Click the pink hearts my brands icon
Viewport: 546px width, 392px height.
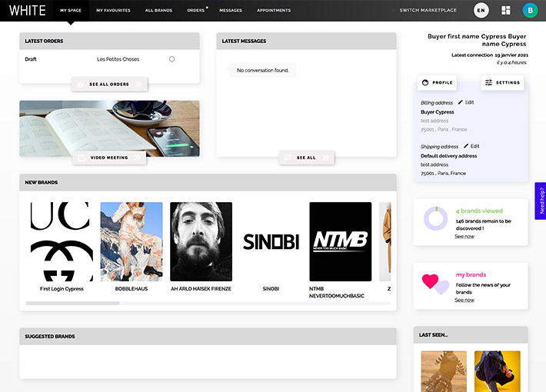pos(435,283)
